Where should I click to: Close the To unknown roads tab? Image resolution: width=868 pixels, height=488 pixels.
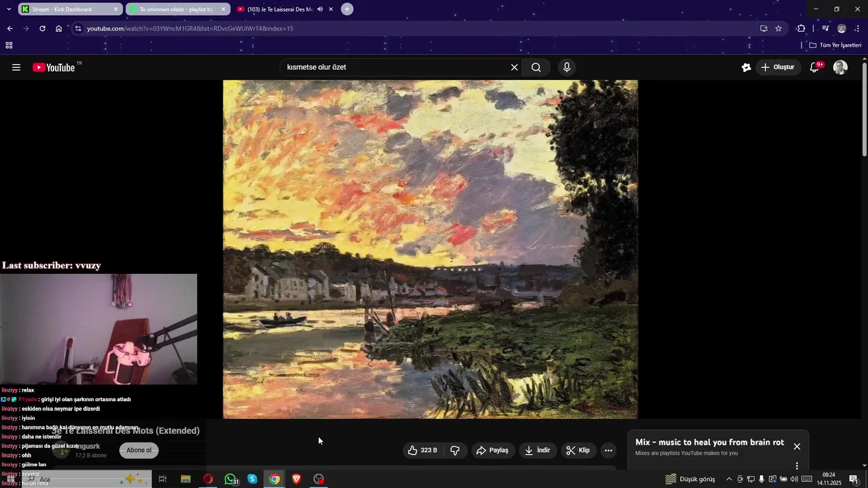tap(223, 9)
